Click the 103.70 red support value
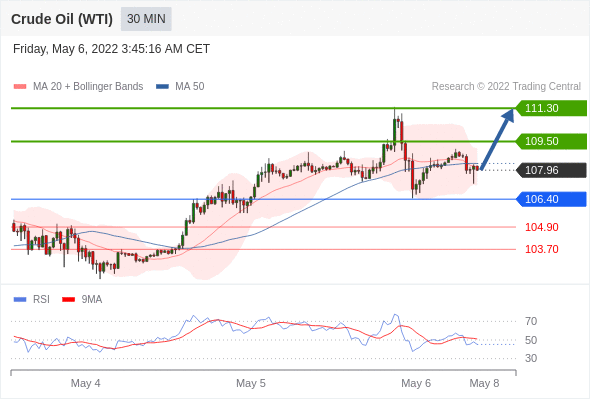Screen dimensions: 590x400 [x=542, y=249]
